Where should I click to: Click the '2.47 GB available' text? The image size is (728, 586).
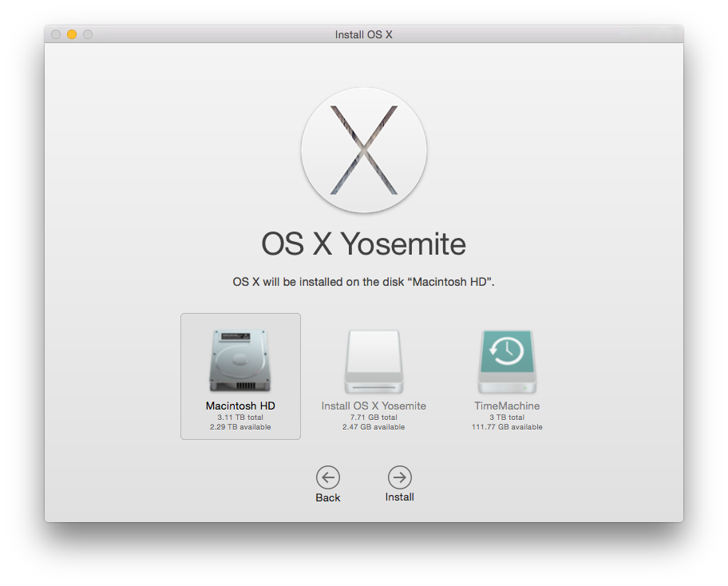click(374, 427)
